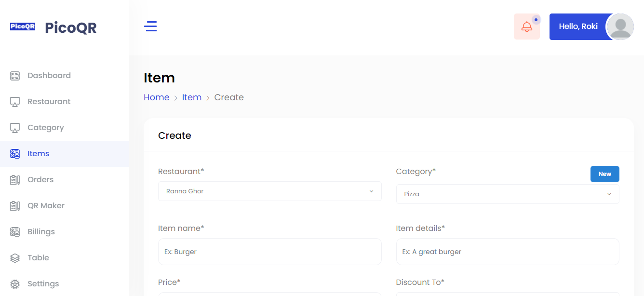This screenshot has height=296, width=644.
Task: Go to Restaurant in the sidebar
Action: coord(49,102)
